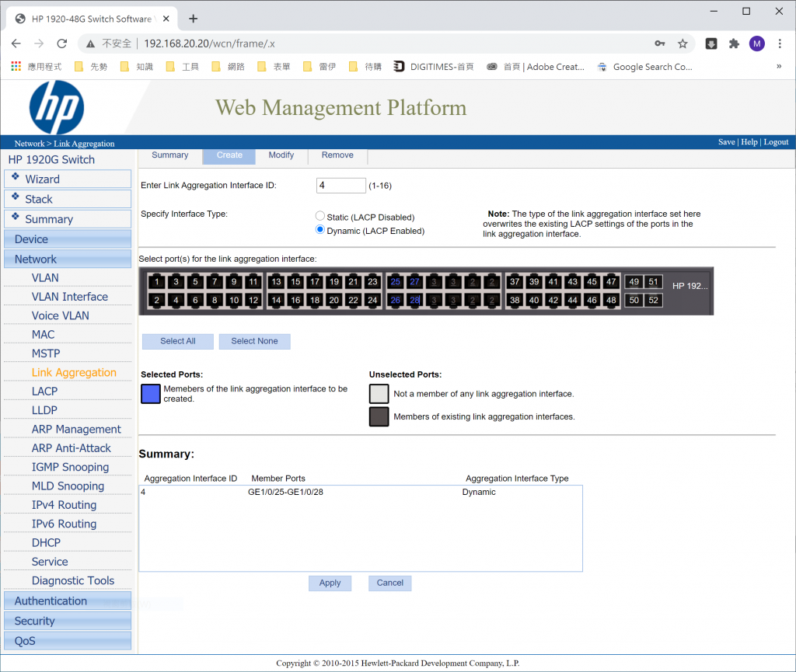Click the Select None button
The width and height of the screenshot is (796, 672).
pyautogui.click(x=254, y=341)
